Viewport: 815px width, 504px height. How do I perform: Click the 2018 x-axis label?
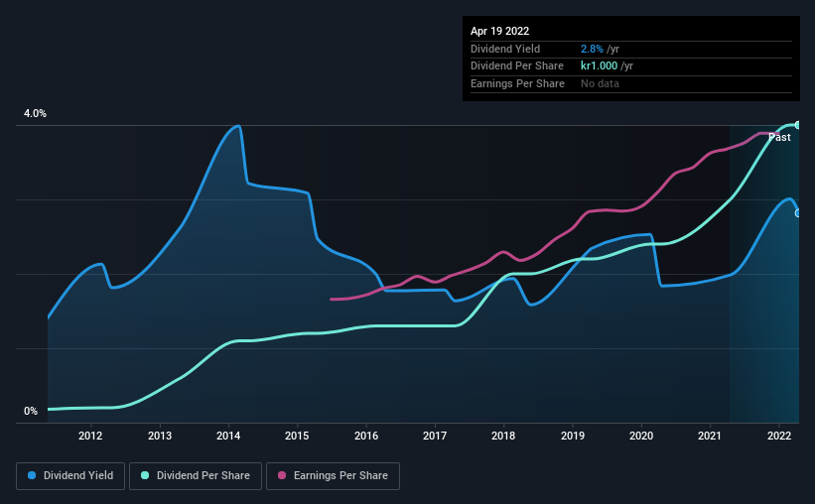pos(503,436)
